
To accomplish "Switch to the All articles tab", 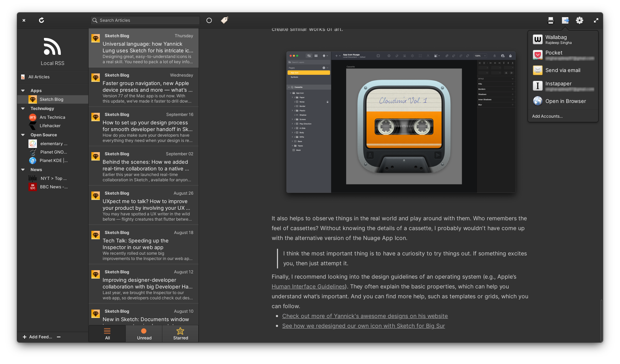I will coord(107,334).
